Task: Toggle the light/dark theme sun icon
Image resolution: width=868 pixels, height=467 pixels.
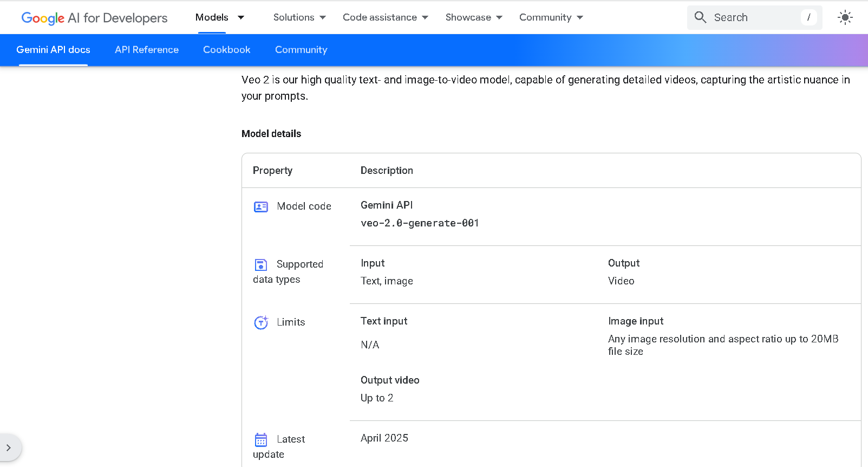Action: click(x=845, y=17)
